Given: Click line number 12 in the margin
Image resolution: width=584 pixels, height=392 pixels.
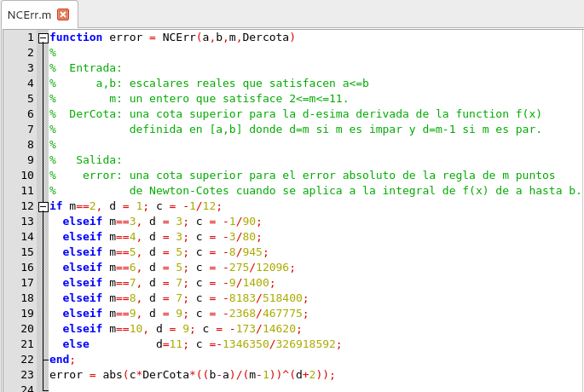Looking at the screenshot, I should point(27,206).
